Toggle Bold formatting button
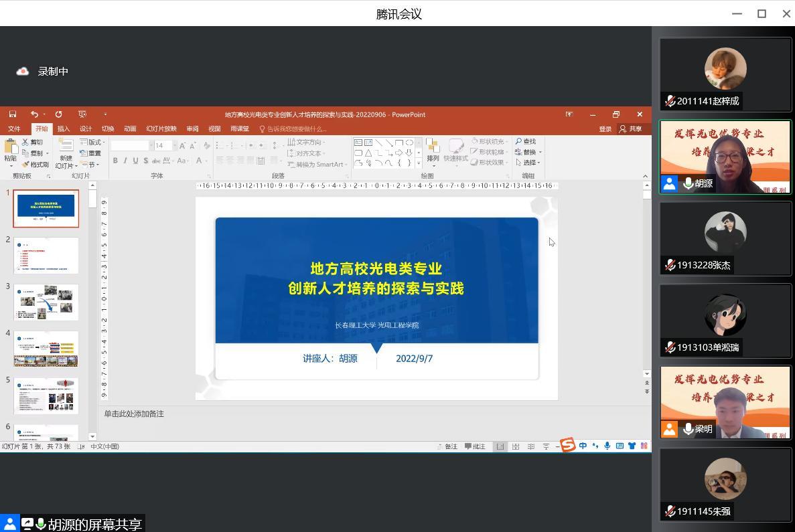The image size is (795, 532). tap(115, 161)
